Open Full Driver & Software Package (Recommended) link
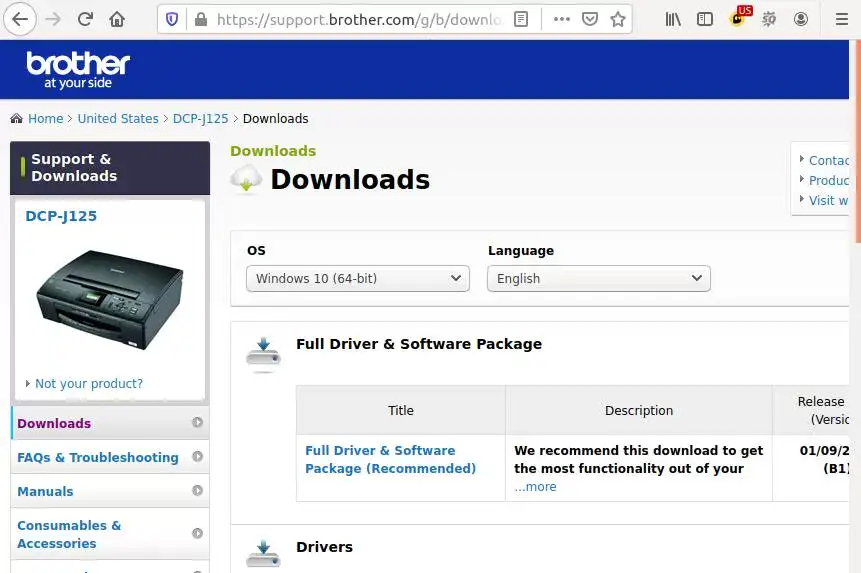The height and width of the screenshot is (573, 861). pos(390,459)
